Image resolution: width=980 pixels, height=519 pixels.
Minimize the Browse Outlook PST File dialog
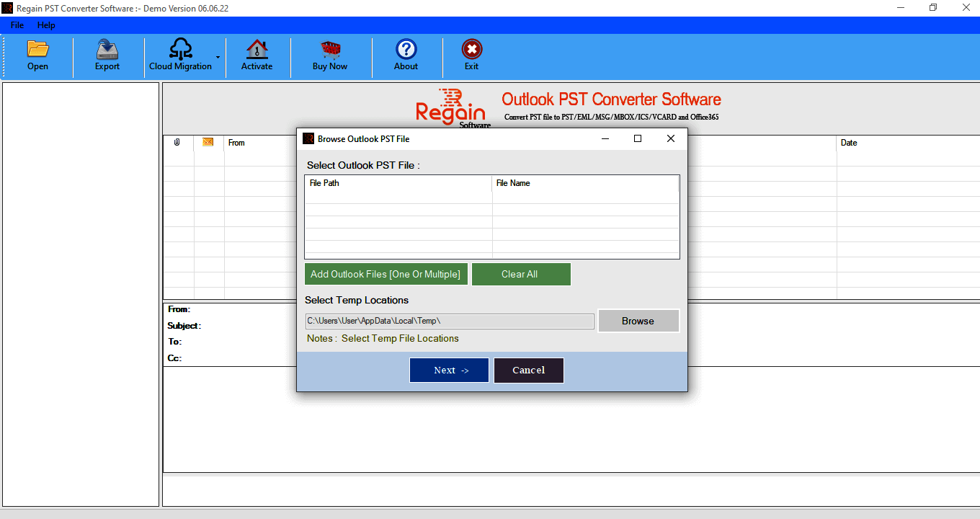[605, 138]
